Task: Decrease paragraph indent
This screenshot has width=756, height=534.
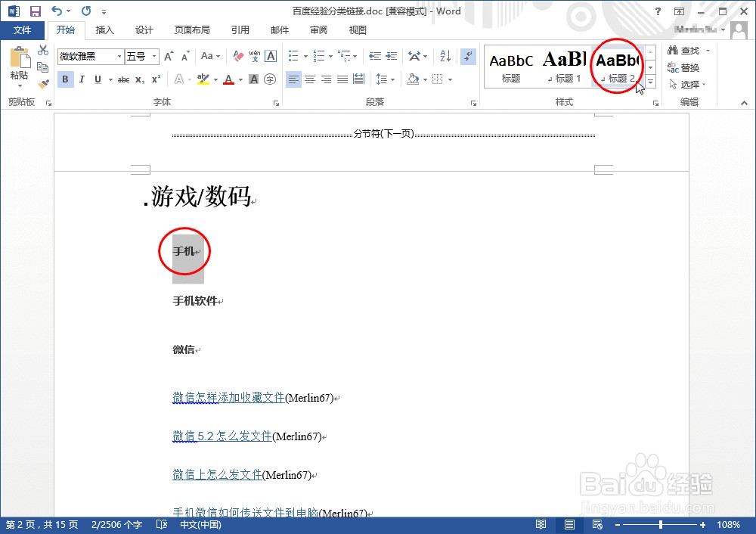Action: 375,57
